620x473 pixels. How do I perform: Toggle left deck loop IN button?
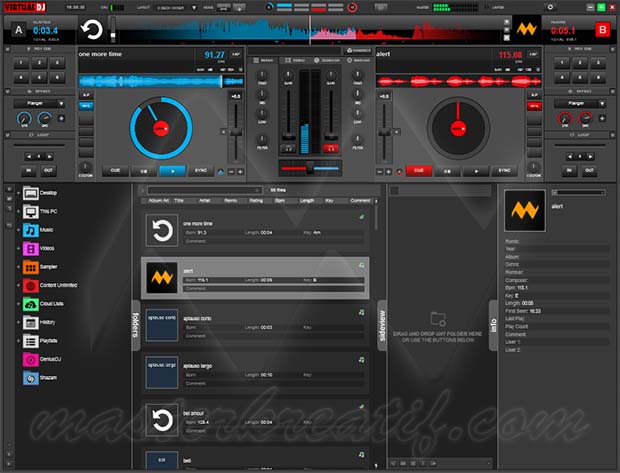click(28, 170)
